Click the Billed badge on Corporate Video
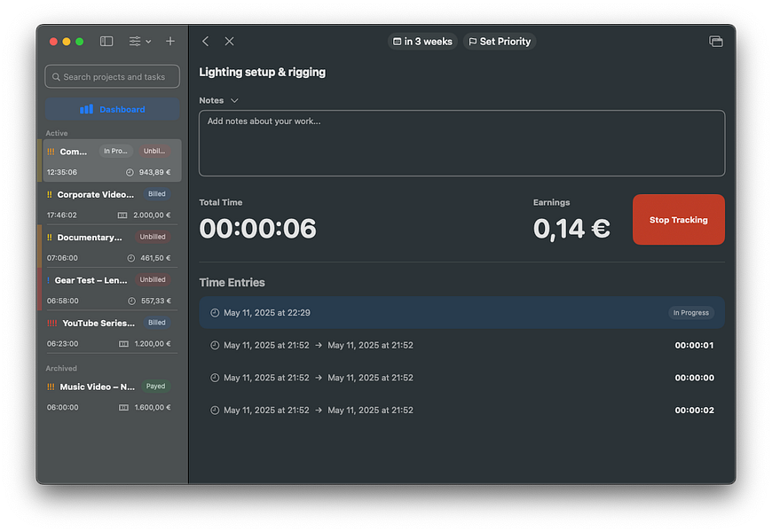This screenshot has width=772, height=532. pyautogui.click(x=156, y=194)
